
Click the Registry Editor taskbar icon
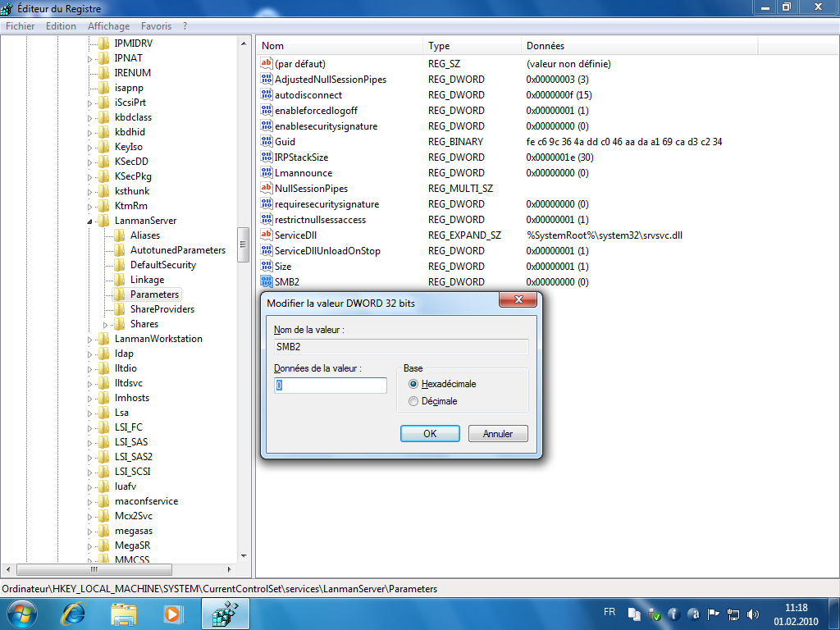[x=224, y=613]
